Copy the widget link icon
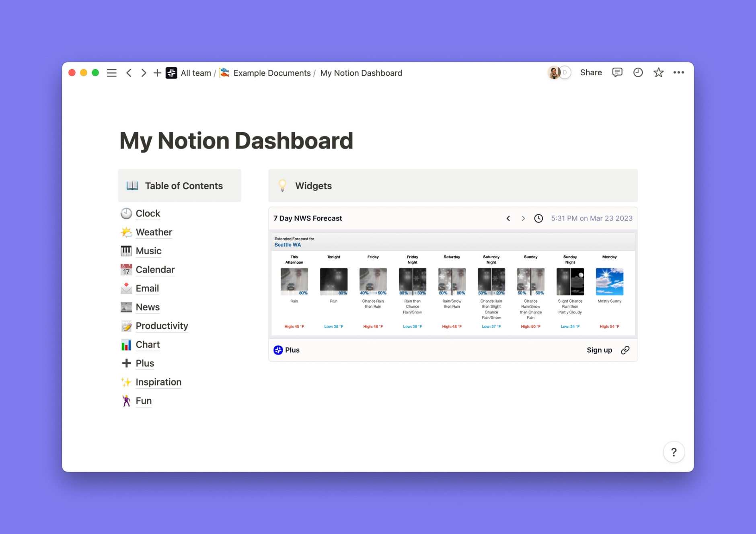This screenshot has width=756, height=534. (x=625, y=350)
